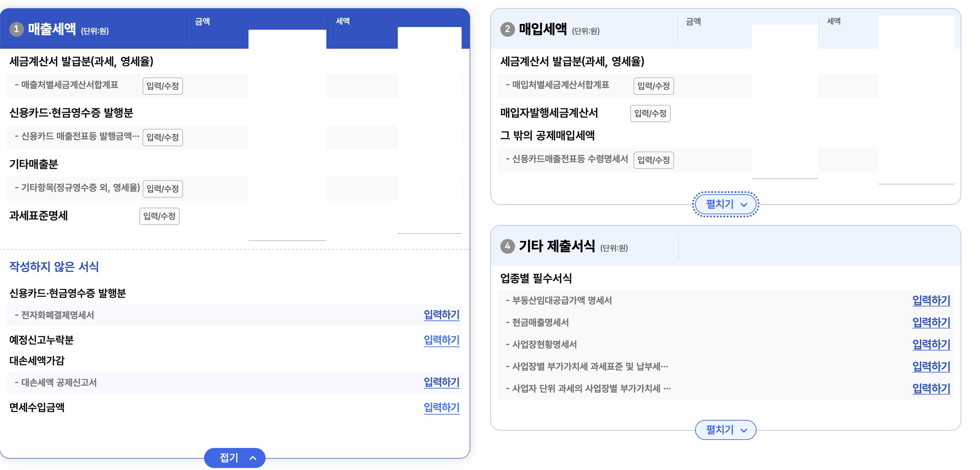Open 입력하기 link for 면세수입금액
Image resolution: width=980 pixels, height=470 pixels.
click(441, 407)
